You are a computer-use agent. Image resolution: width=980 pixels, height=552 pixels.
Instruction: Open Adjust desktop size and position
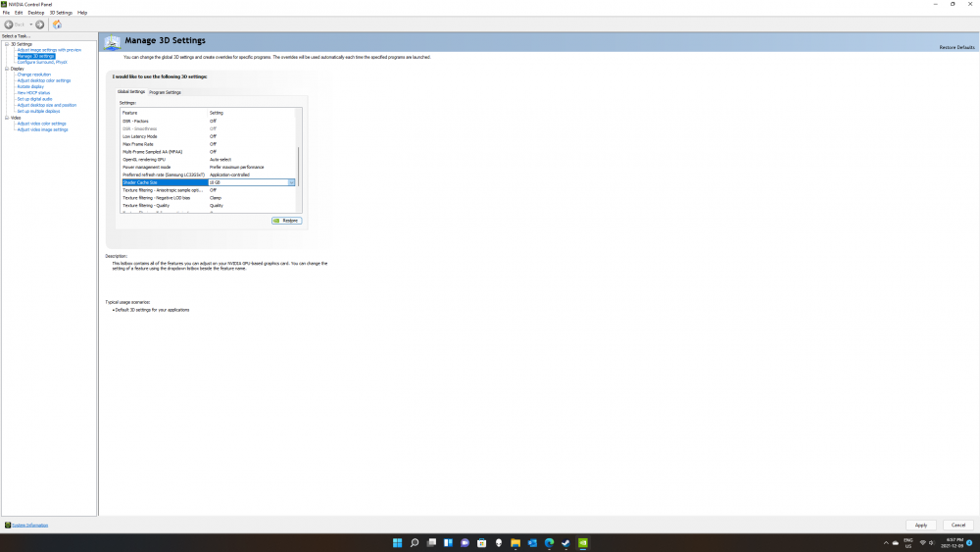(47, 105)
